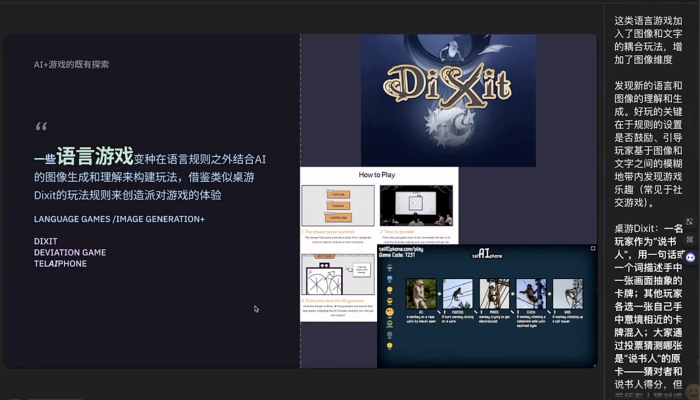The height and width of the screenshot is (400, 700).
Task: Click the first monkey picture in the tellAIphone strip
Action: point(421,292)
